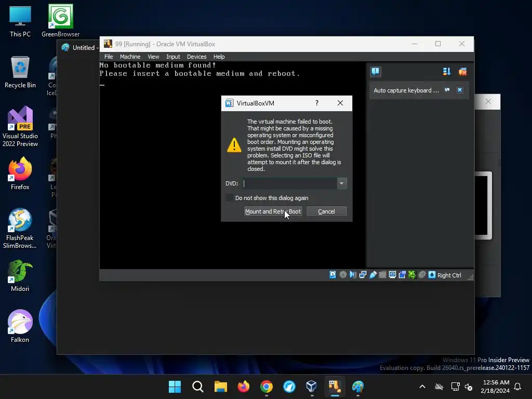The width and height of the screenshot is (532, 399).
Task: Click the display settings status icon
Action: click(x=392, y=275)
